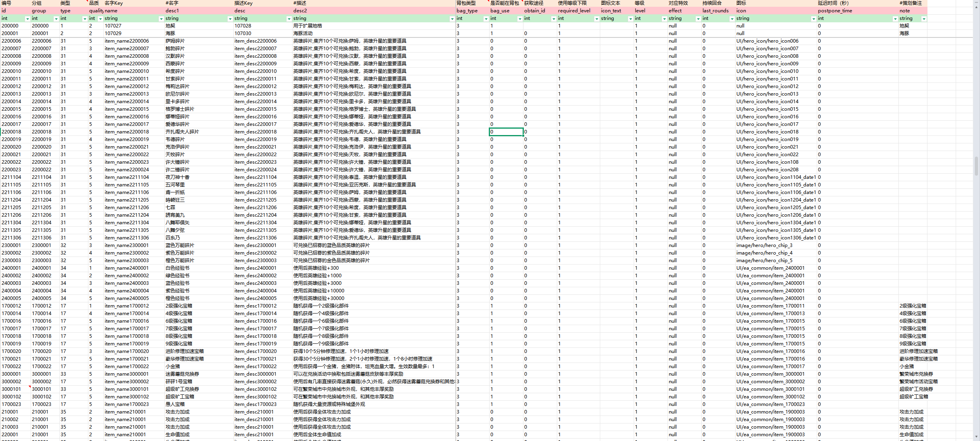The width and height of the screenshot is (980, 441).
Task: Click bag_type column filter arrow icon
Action: pyautogui.click(x=486, y=19)
